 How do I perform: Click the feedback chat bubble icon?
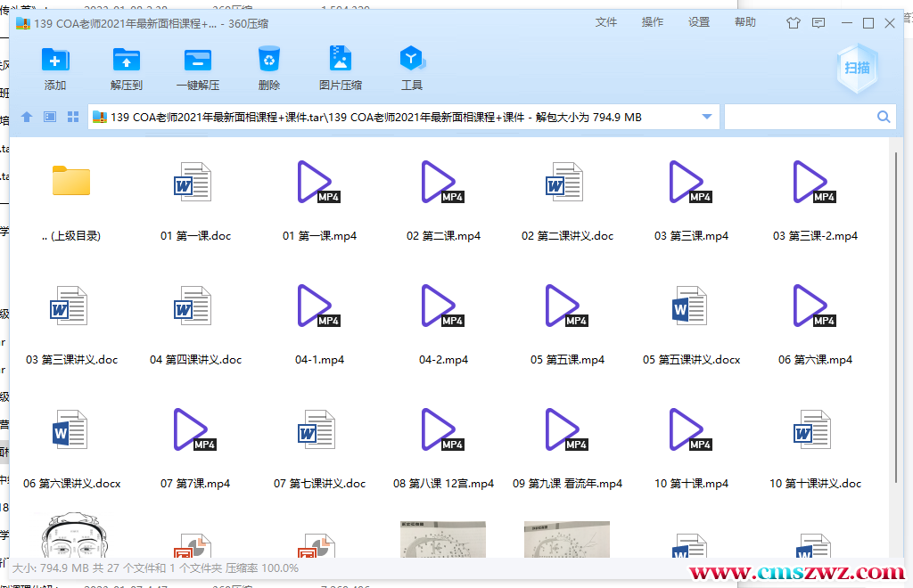[818, 22]
